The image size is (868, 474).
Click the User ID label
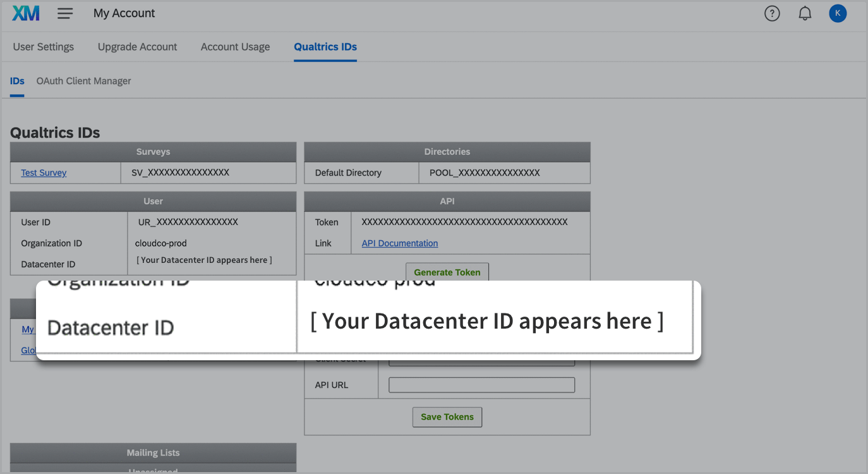pos(35,222)
